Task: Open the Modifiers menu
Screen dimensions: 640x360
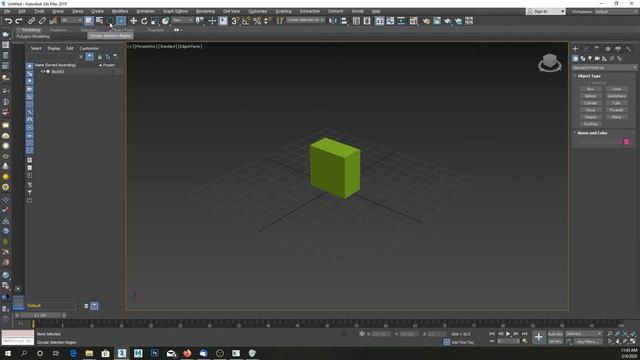Action: (x=120, y=11)
